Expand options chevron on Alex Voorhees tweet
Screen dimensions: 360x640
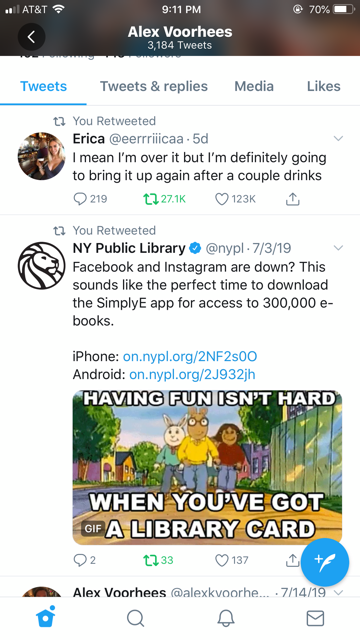[338, 592]
